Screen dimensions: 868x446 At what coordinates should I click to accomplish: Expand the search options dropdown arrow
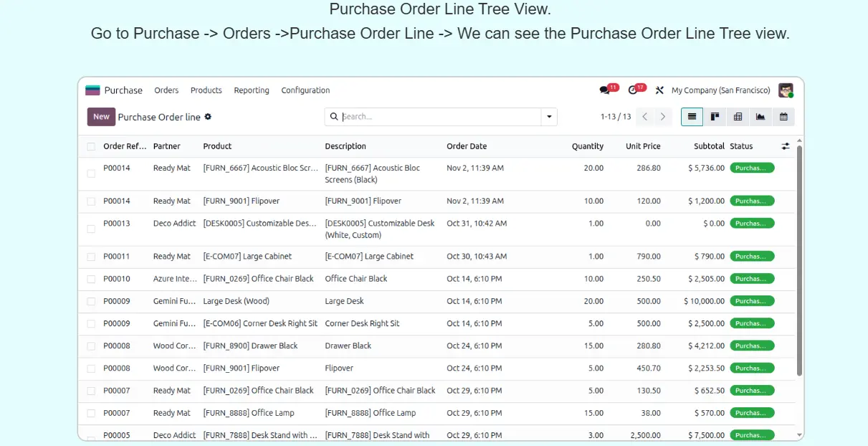point(549,117)
